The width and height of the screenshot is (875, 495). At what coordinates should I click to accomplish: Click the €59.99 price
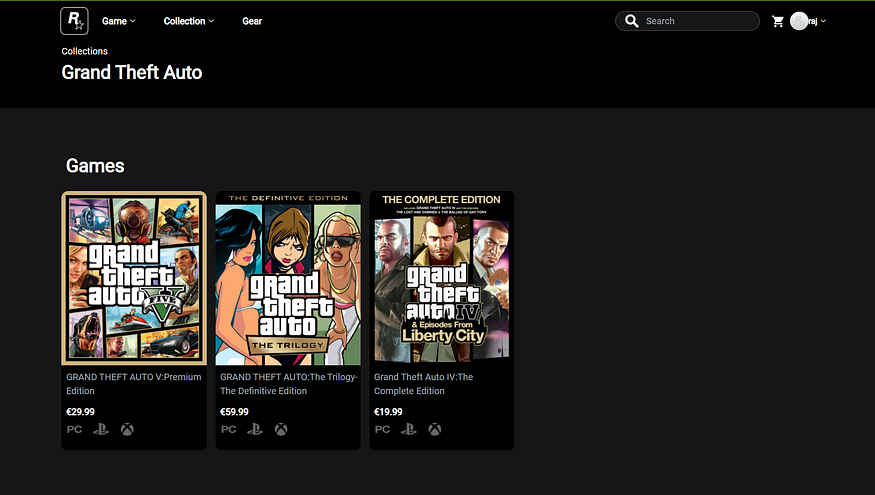coord(234,412)
